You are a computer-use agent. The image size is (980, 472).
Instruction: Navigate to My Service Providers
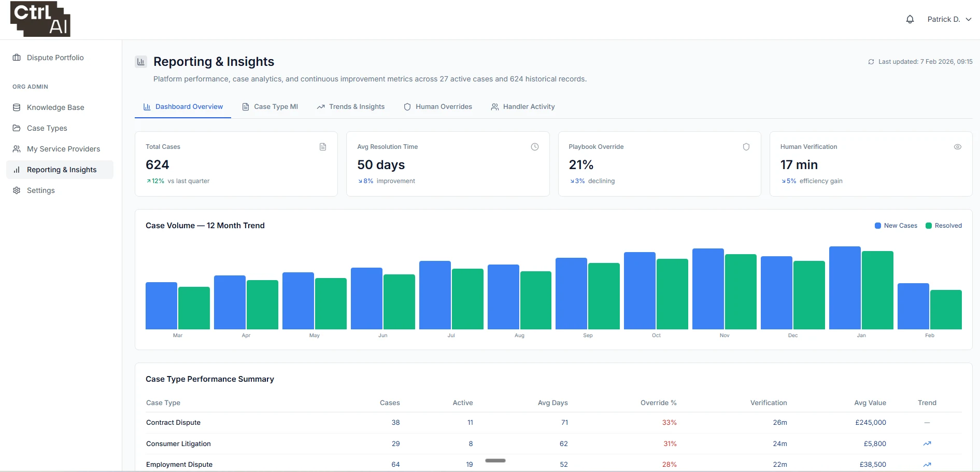[x=60, y=149]
